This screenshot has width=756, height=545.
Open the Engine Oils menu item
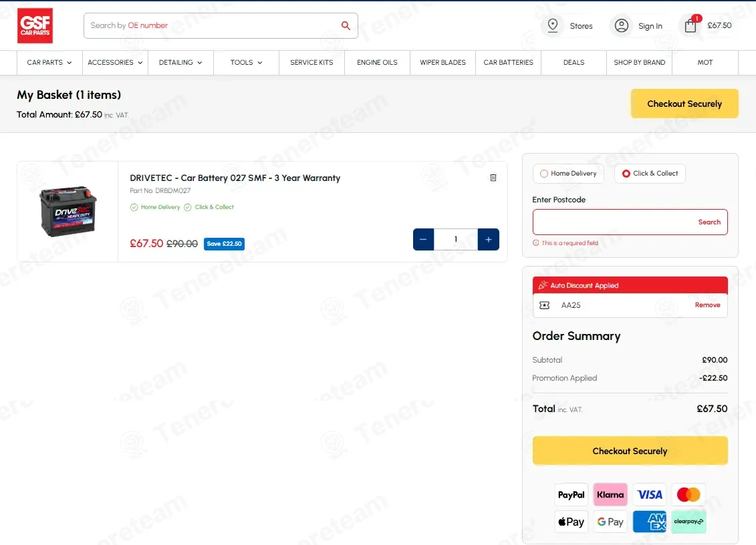coord(378,63)
